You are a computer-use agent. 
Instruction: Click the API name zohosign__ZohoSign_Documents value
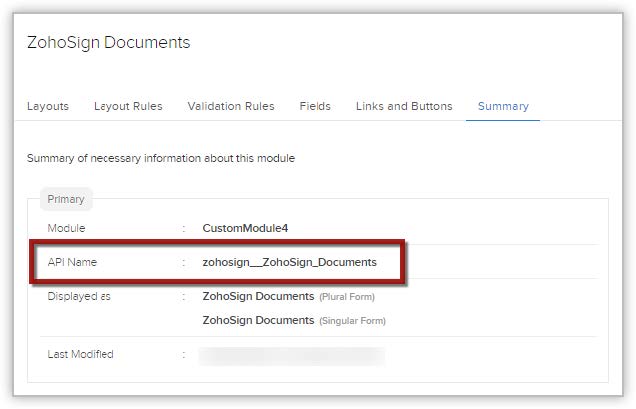[x=290, y=262]
